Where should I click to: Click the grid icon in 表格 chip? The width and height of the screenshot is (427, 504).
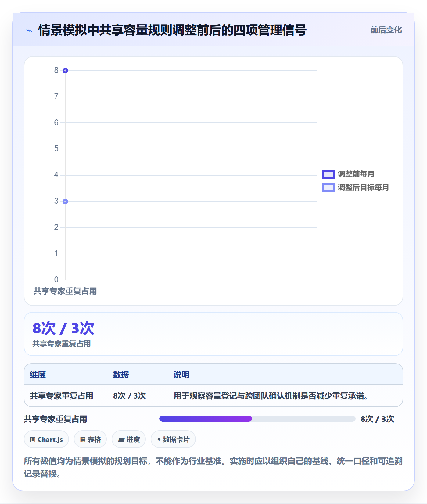click(83, 439)
